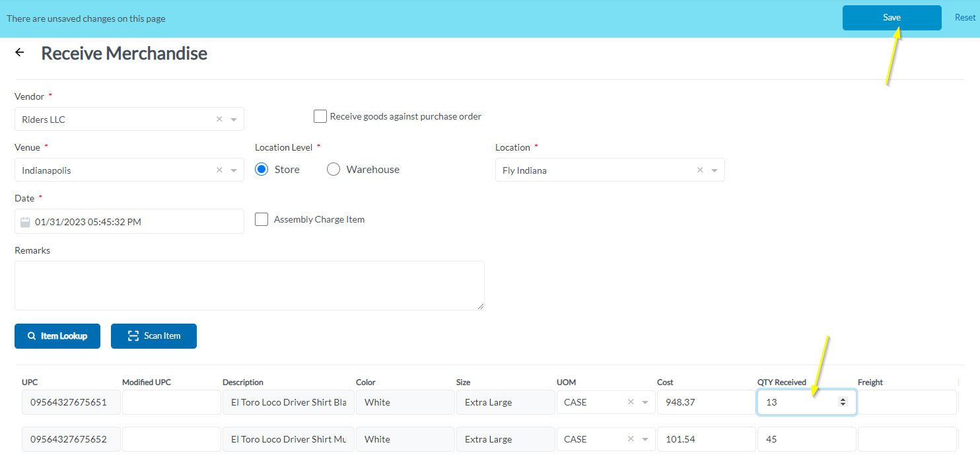
Task: Clear CASE UOM for UPC 09564327675652
Action: [631, 439]
